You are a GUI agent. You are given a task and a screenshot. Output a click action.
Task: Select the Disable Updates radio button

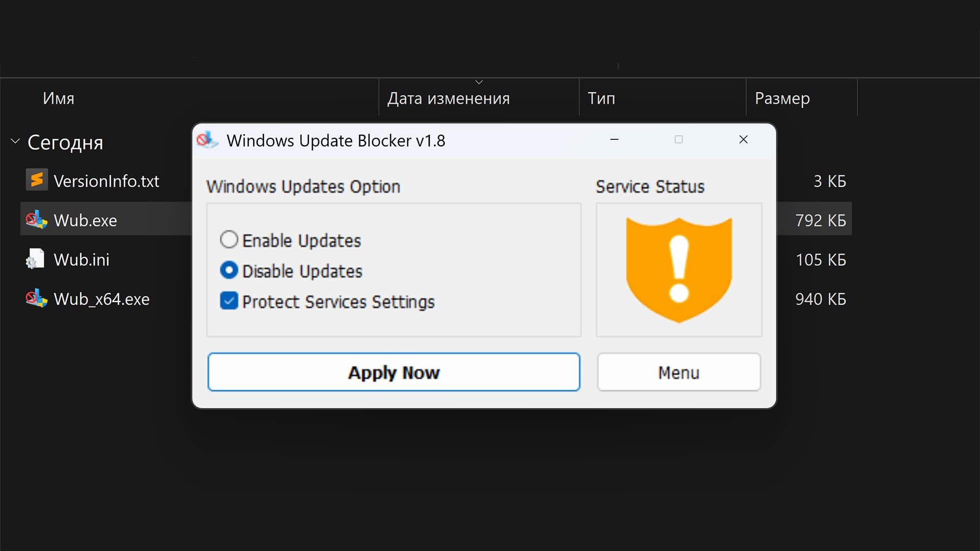[x=229, y=270]
